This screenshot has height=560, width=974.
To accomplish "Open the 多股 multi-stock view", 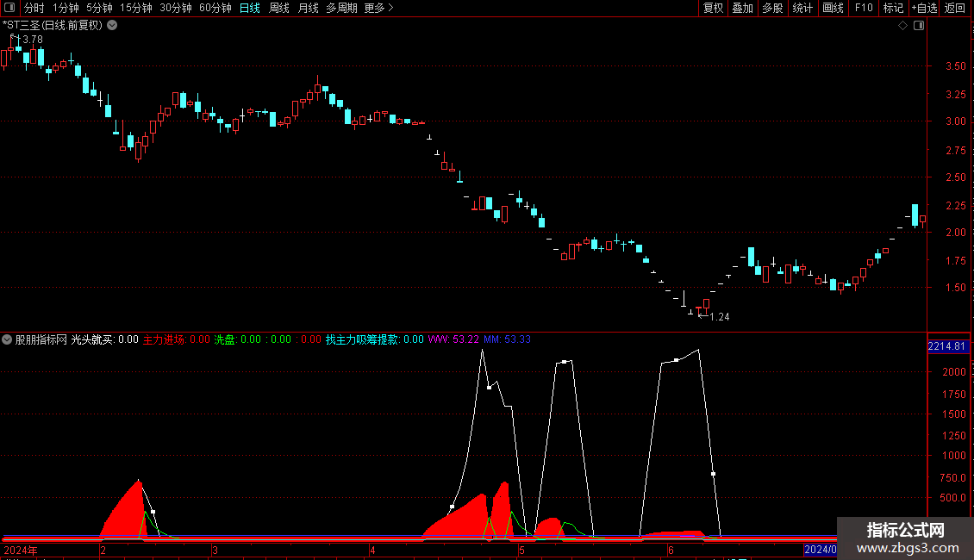I will (772, 8).
